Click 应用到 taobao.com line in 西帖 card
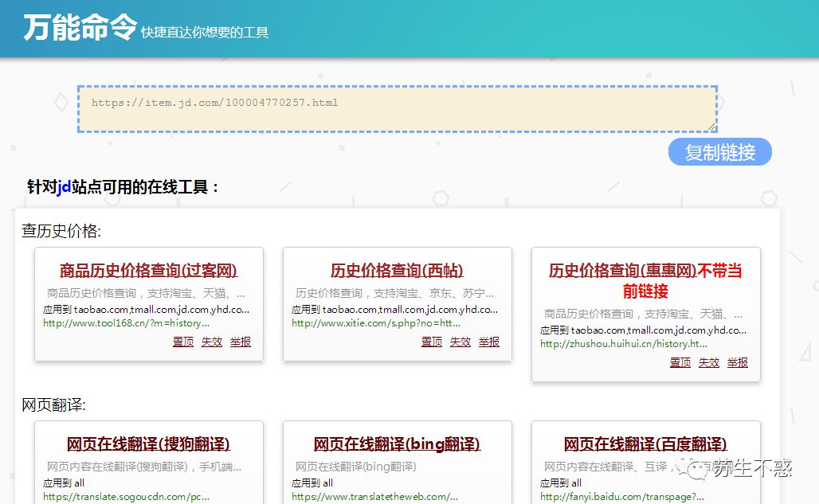Screen dimensions: 819x504 click(395, 310)
